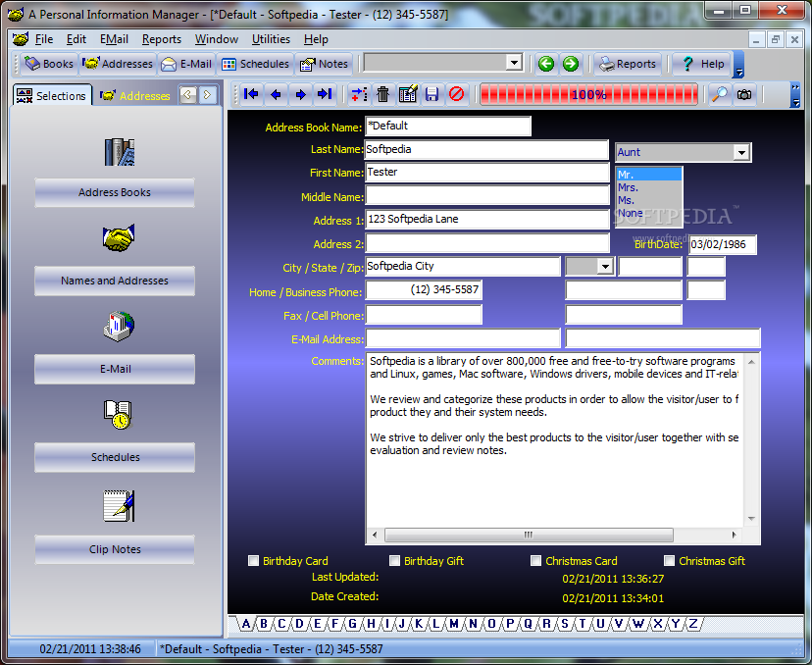
Task: Click the comments horizontal scrollbar thumb
Action: tap(529, 535)
